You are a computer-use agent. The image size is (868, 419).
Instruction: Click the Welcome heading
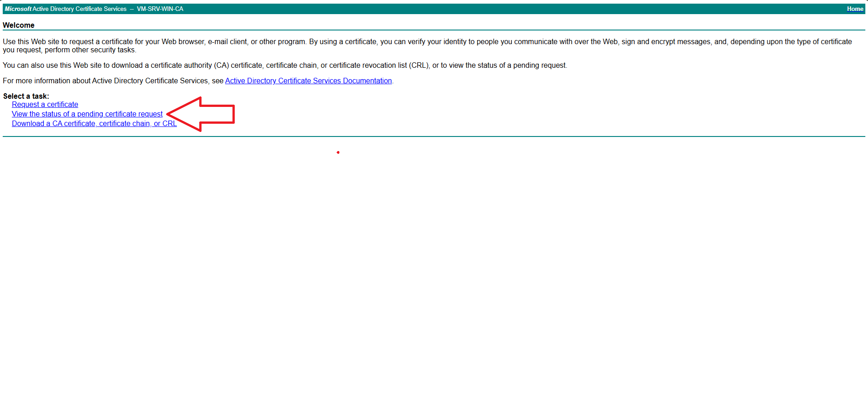tap(19, 25)
